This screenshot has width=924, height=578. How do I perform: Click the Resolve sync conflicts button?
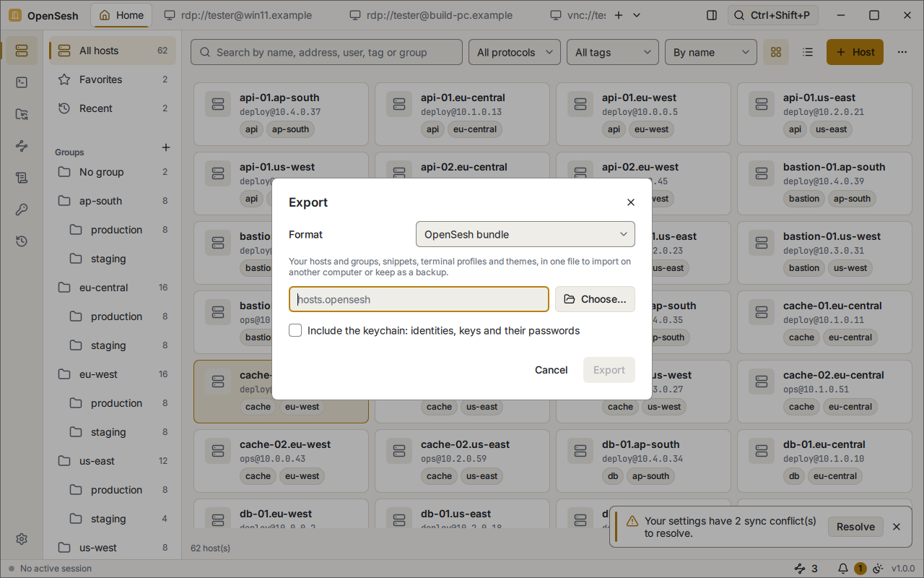pos(855,527)
